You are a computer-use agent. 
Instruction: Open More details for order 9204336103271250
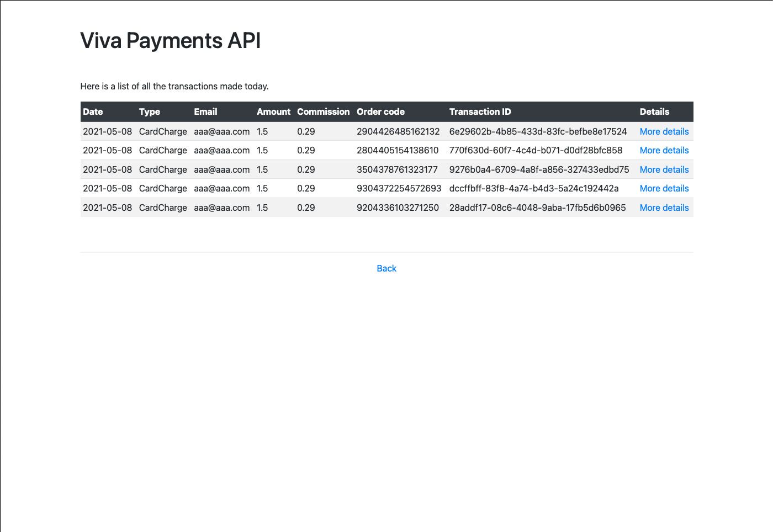[664, 208]
